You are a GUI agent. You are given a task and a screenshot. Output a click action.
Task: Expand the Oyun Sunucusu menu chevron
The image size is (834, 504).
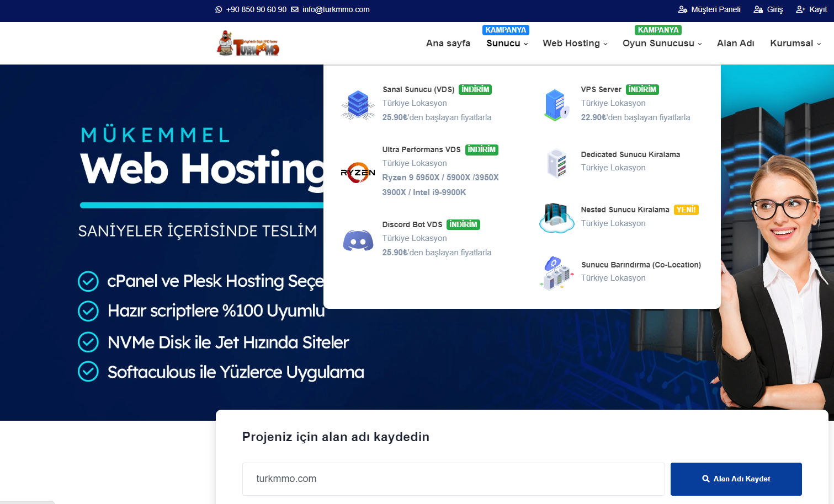[700, 44]
